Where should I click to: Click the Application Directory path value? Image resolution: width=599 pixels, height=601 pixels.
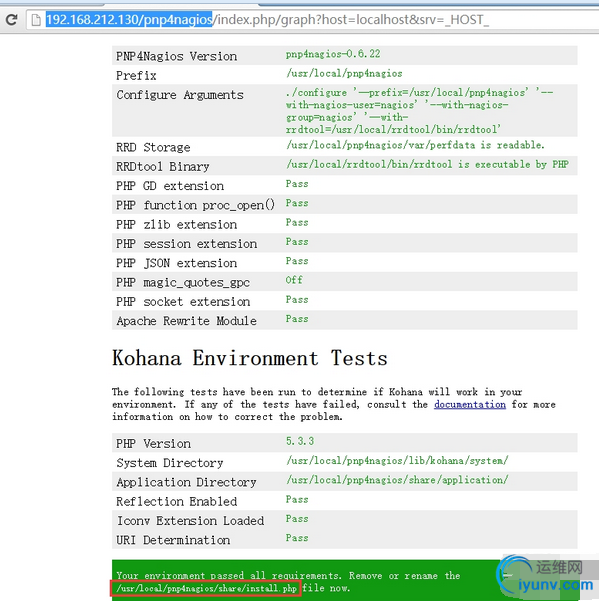pos(397,479)
